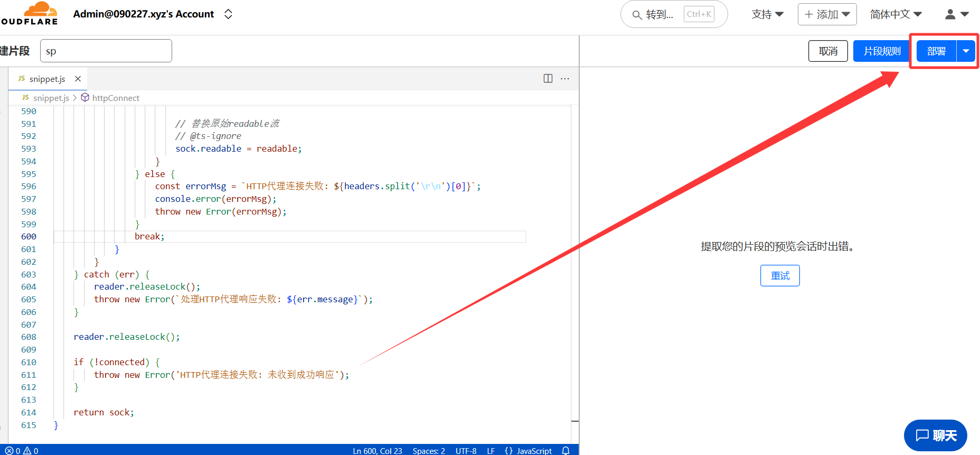This screenshot has width=980, height=455.
Task: Open the 添加 add dropdown
Action: [x=827, y=14]
